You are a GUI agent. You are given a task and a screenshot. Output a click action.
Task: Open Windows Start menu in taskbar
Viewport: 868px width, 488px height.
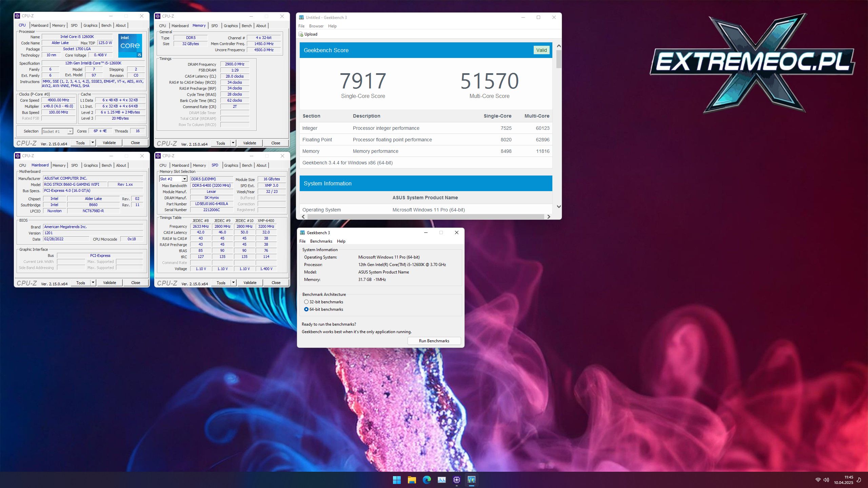397,480
